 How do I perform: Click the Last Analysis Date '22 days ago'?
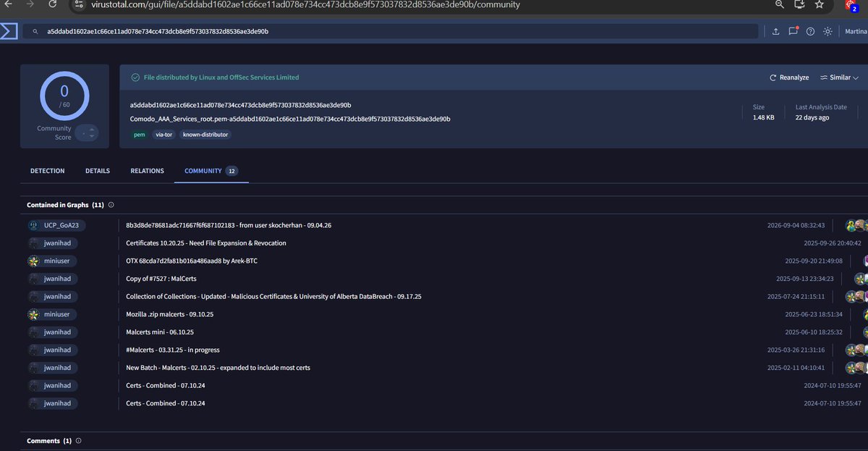(812, 117)
